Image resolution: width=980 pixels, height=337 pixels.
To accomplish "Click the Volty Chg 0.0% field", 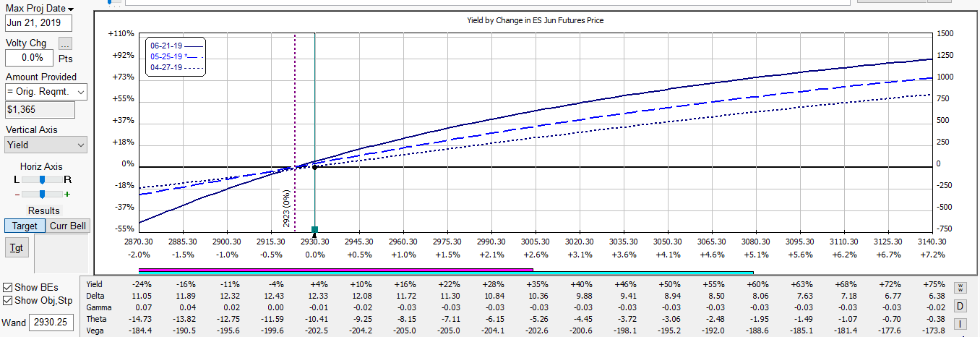I will coord(28,57).
